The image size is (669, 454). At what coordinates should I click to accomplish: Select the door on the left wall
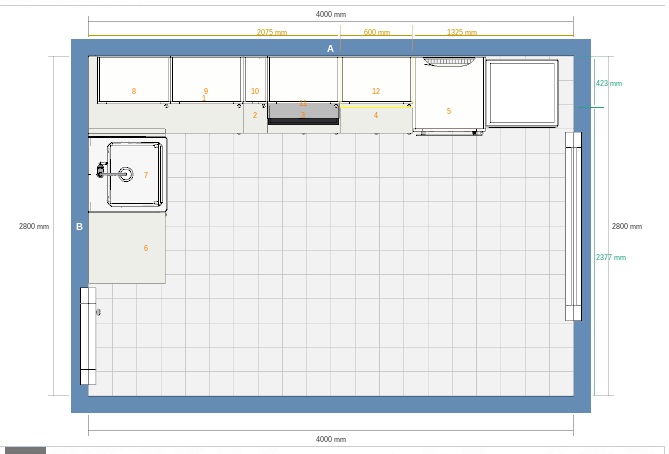pos(88,335)
